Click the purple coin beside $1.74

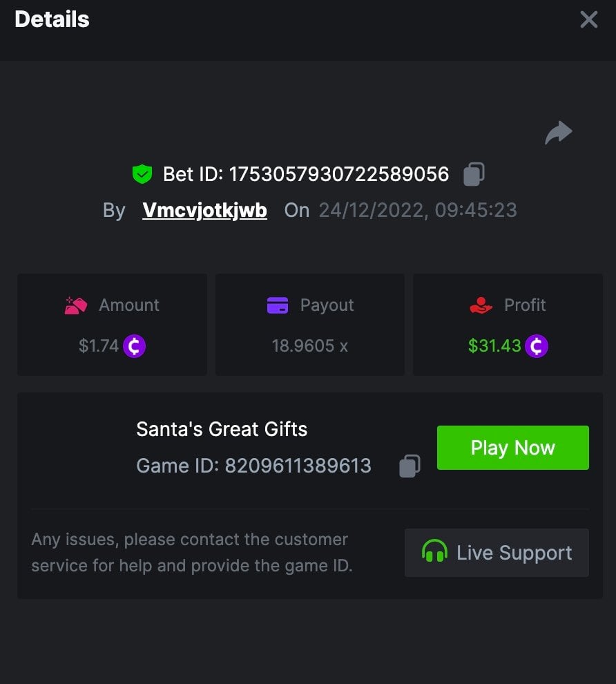tap(135, 346)
